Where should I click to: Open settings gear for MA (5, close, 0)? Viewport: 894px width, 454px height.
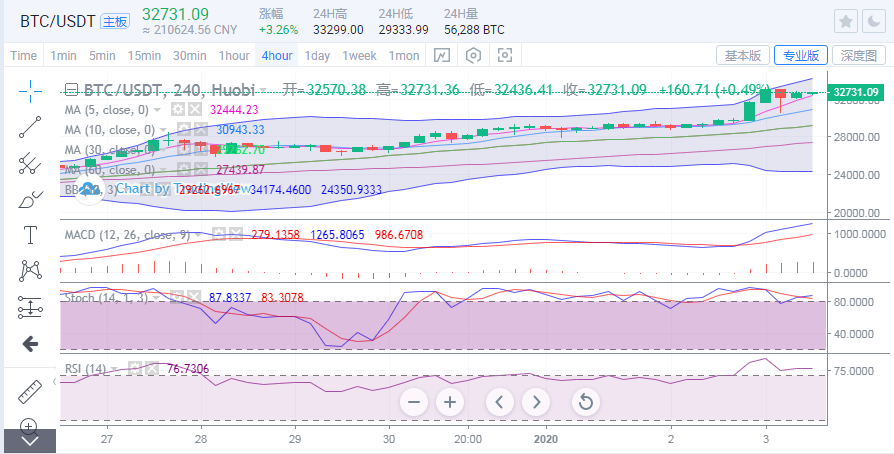pos(178,110)
